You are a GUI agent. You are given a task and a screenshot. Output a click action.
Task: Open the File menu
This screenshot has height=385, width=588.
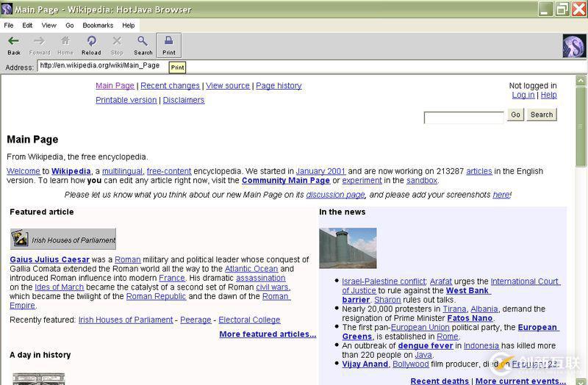click(9, 25)
